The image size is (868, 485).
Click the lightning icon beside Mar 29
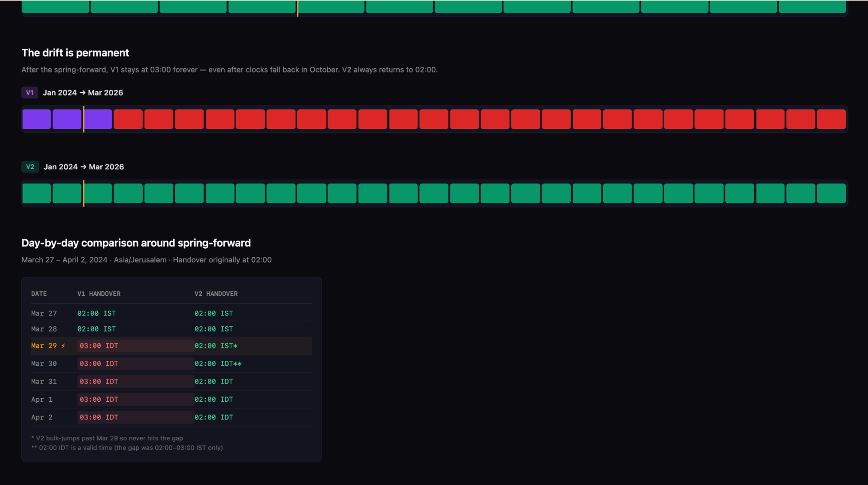(63, 346)
